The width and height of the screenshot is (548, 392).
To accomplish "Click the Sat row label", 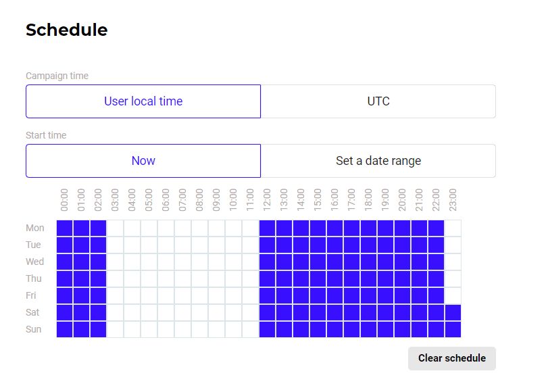I will pyautogui.click(x=33, y=312).
